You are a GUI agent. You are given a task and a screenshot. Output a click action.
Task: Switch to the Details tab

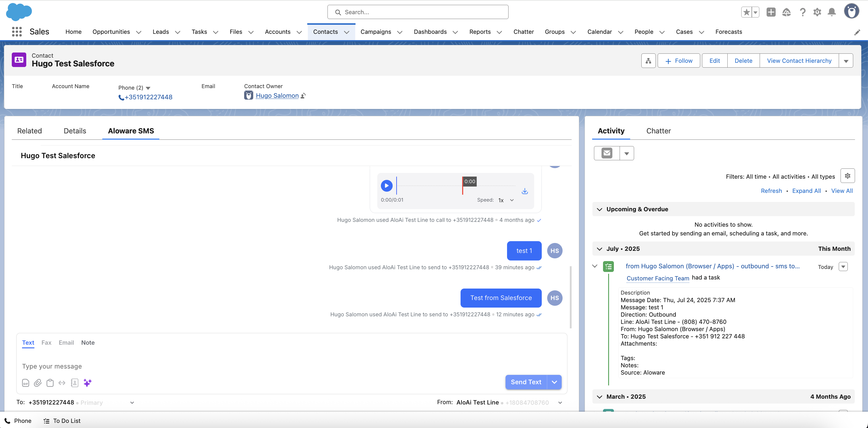(75, 131)
